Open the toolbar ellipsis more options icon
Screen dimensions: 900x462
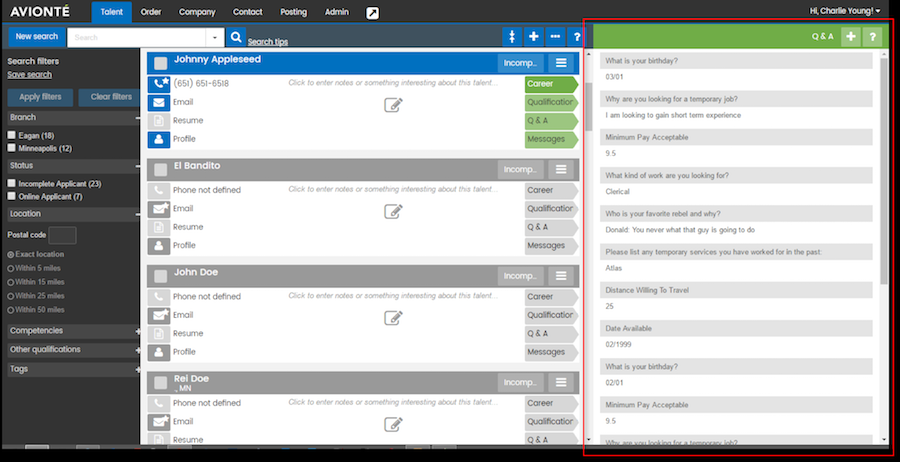[x=555, y=37]
